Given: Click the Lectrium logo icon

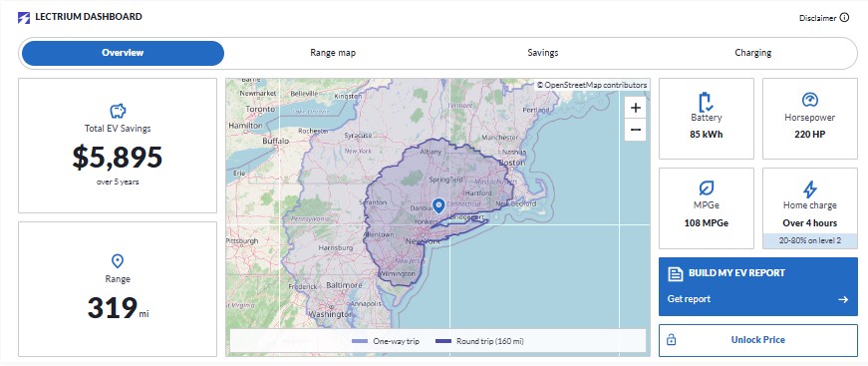Looking at the screenshot, I should pos(24,17).
